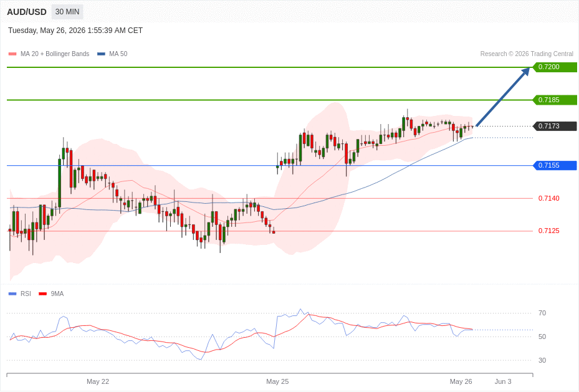
Task: Click the May 22 date axis label
Action: point(98,381)
